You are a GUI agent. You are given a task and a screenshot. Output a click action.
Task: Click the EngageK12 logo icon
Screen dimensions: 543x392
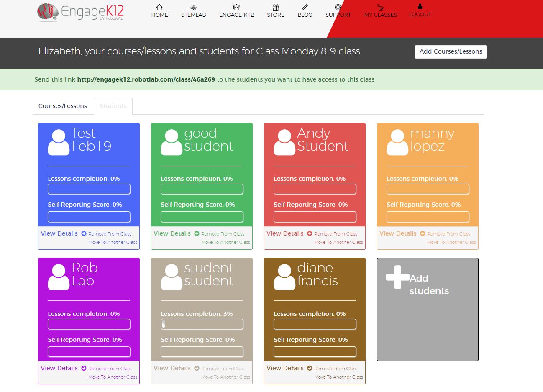click(x=47, y=12)
